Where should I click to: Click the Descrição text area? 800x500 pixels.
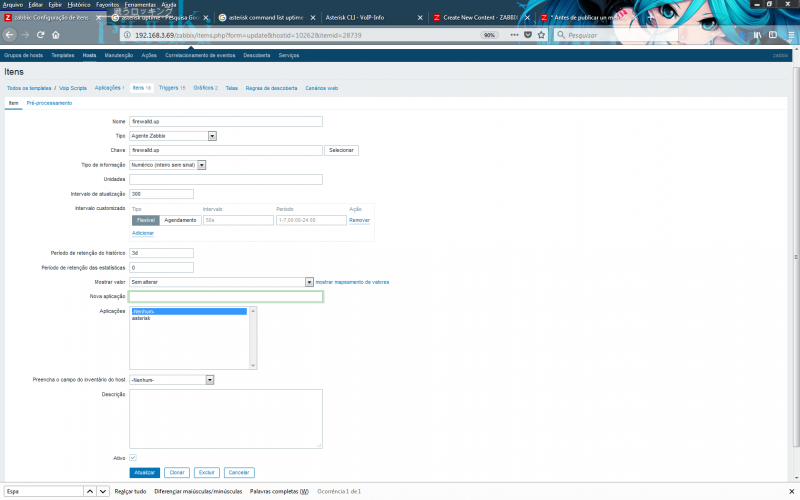point(226,419)
